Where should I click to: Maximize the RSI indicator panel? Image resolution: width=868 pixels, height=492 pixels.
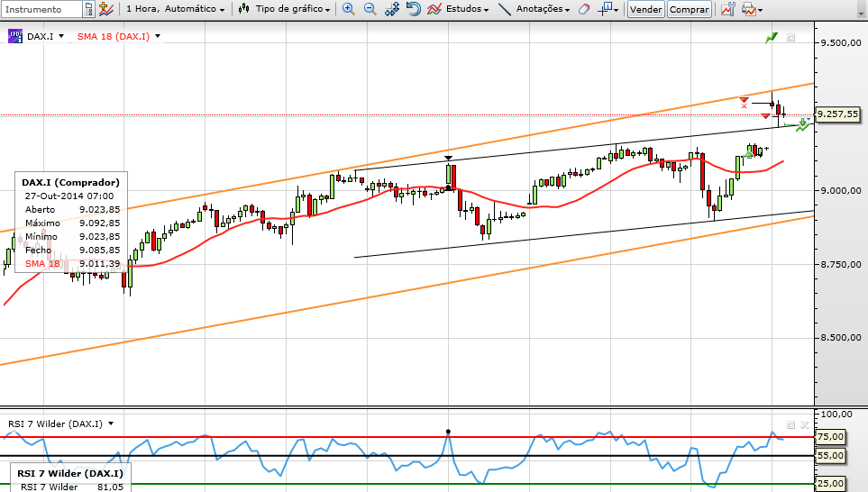point(791,425)
